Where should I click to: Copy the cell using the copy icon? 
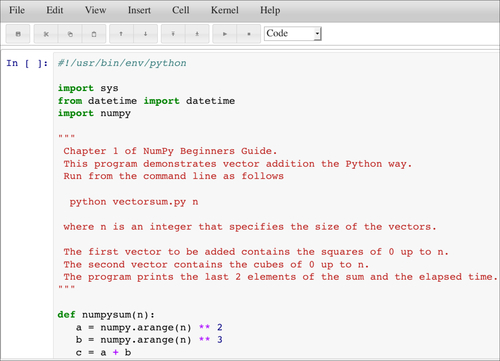[70, 34]
